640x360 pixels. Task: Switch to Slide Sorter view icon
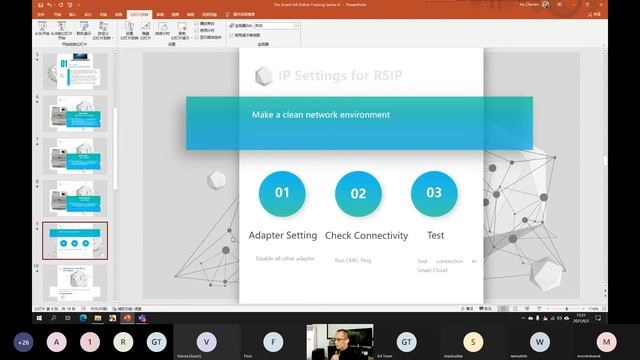click(x=515, y=309)
